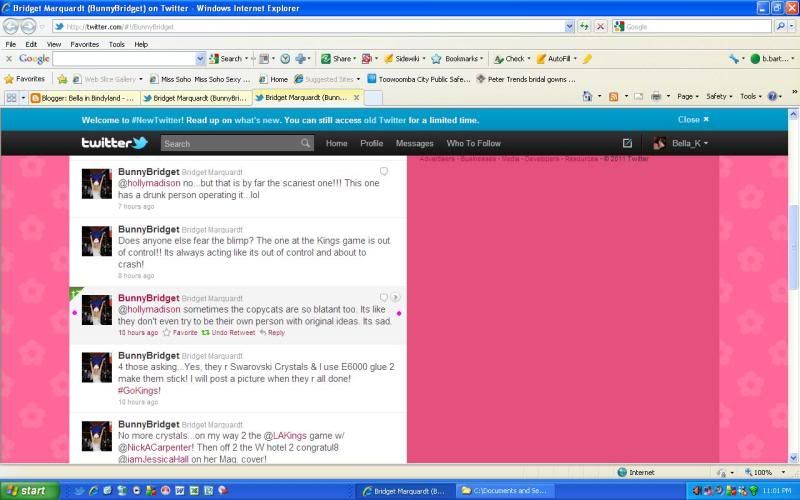Open the Favorites star button
The height and width of the screenshot is (500, 800).
point(24,79)
